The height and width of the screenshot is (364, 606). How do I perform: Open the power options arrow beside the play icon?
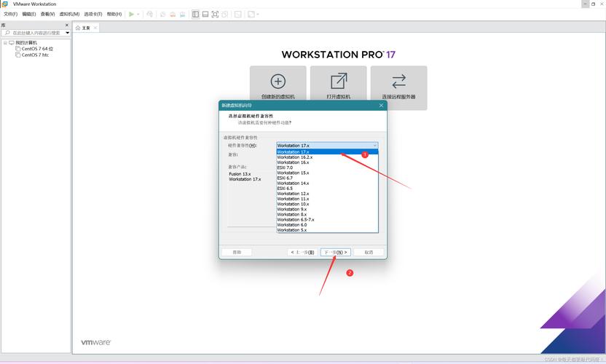coord(138,15)
